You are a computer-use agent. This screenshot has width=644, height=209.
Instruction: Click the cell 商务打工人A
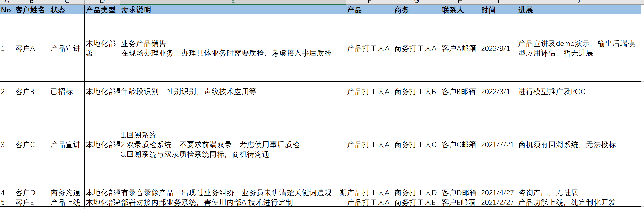coord(417,48)
